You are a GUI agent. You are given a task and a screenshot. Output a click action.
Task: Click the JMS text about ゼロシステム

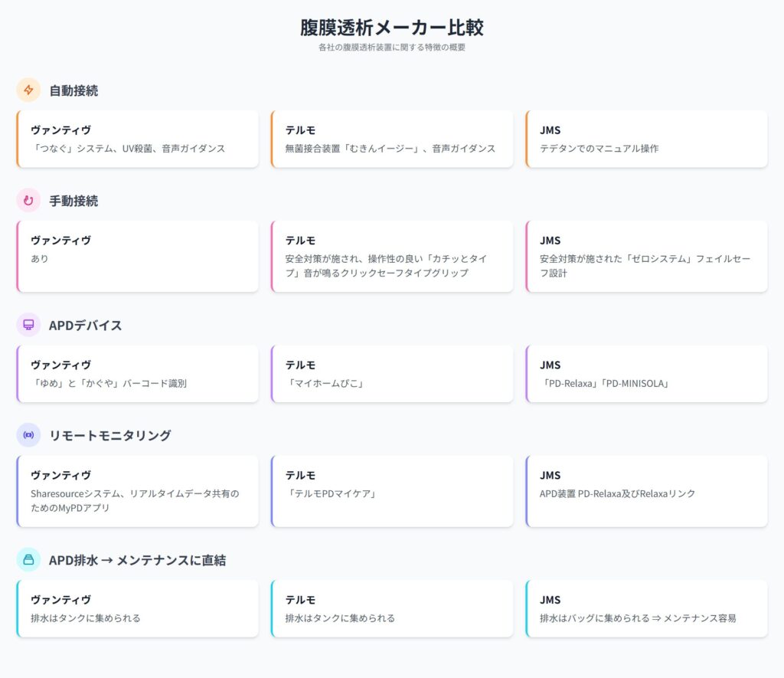pos(645,266)
